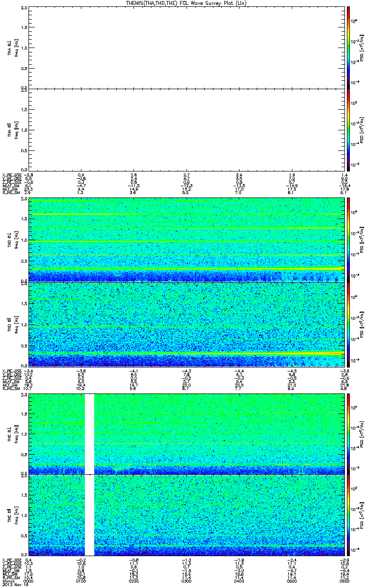Viewport: 368px width, 588px height.
Task: Click the white data gap in THE B-parallel
Action: 89,515
